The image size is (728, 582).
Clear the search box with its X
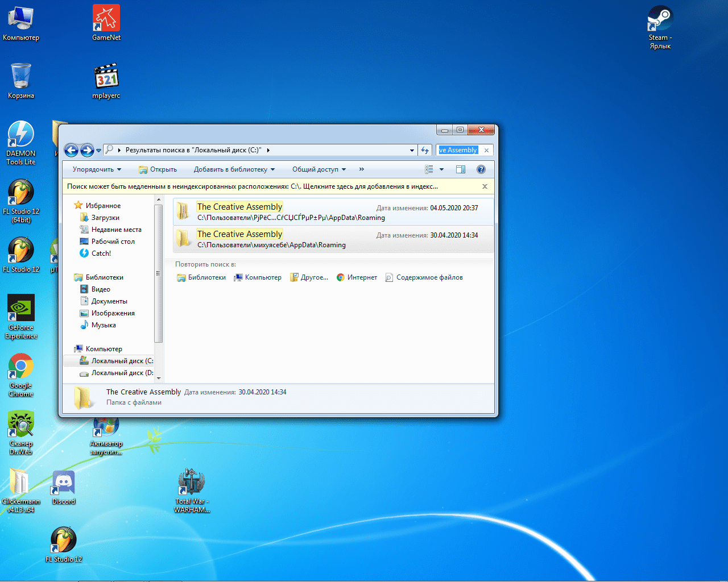coord(486,150)
